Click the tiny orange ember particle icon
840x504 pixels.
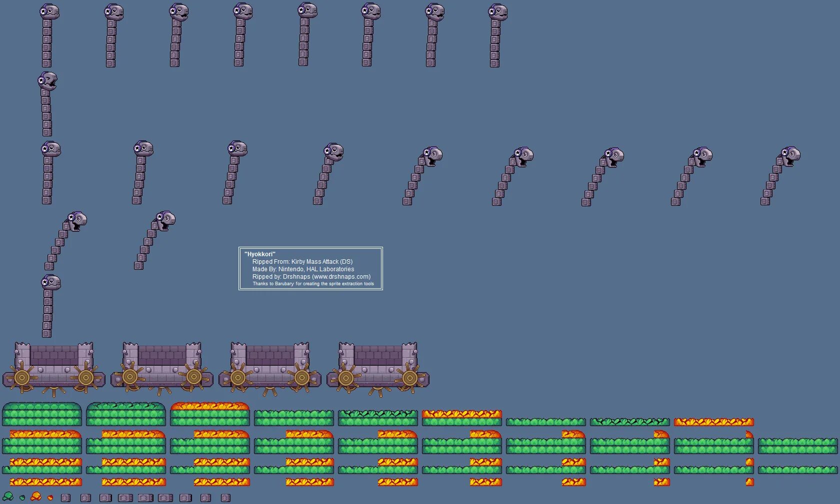point(50,498)
